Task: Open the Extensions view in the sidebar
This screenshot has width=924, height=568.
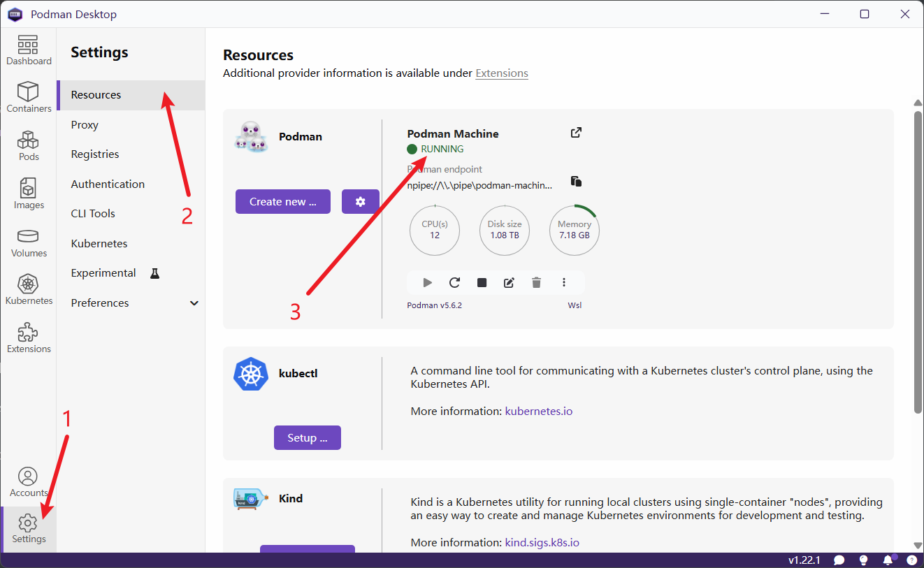Action: click(29, 338)
